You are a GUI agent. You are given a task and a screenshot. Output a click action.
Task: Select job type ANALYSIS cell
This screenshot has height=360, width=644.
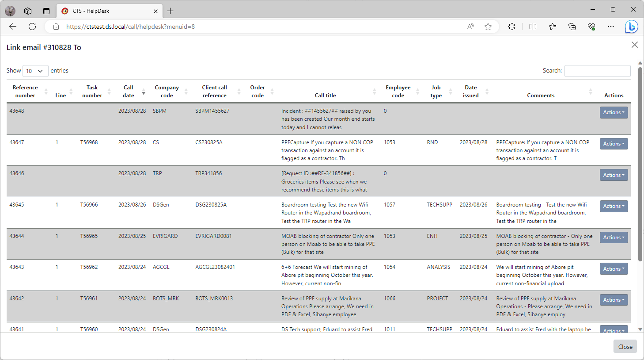[x=439, y=267]
